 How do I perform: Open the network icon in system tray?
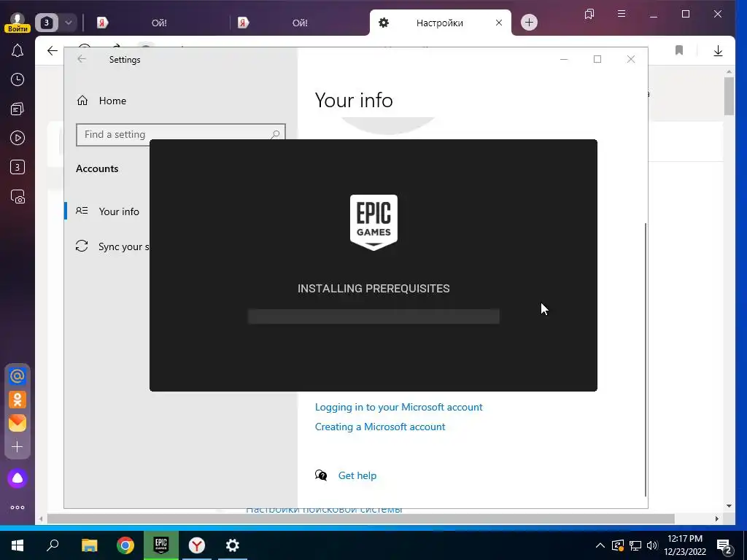635,545
